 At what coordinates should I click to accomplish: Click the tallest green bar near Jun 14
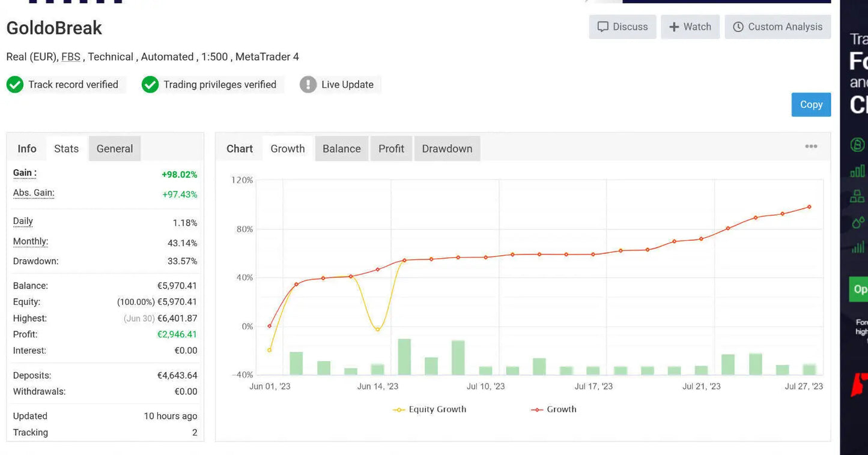tap(404, 357)
